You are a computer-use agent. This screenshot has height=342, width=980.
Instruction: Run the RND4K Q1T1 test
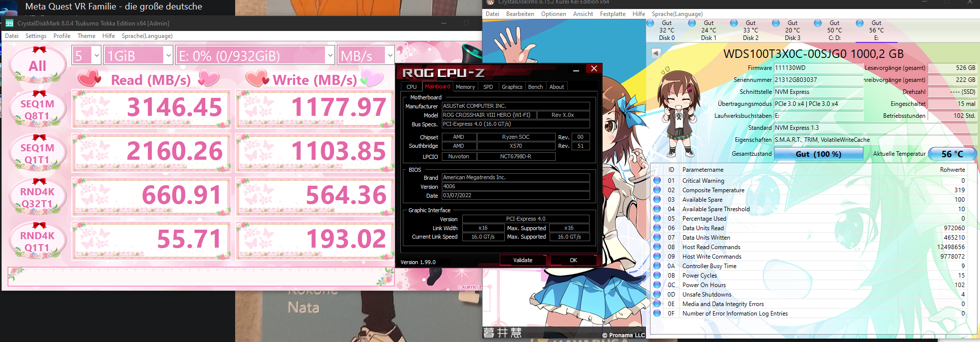click(37, 242)
